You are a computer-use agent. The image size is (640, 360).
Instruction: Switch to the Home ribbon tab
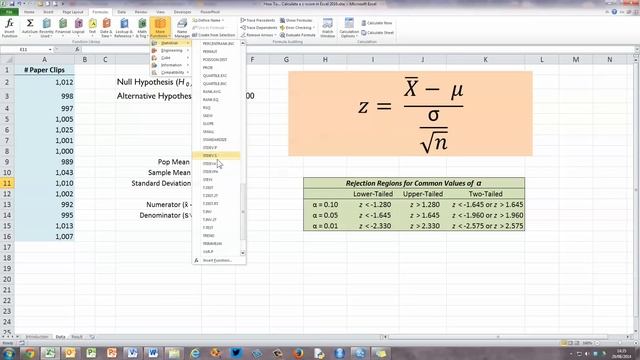click(x=29, y=12)
